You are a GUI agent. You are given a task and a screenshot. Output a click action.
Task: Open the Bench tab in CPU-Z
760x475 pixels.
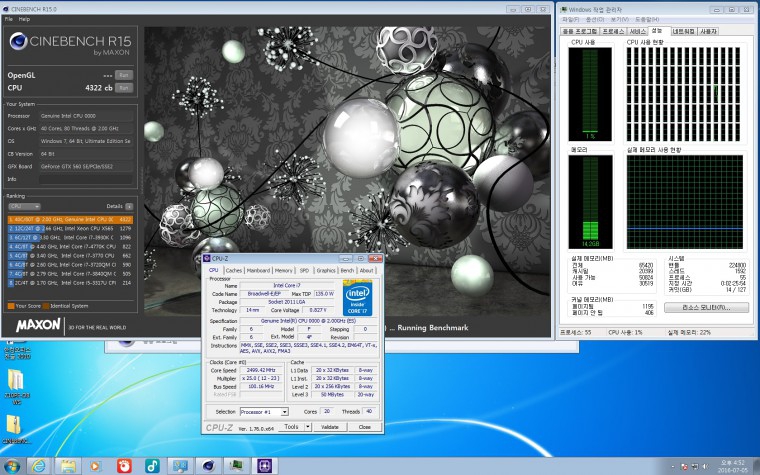(348, 270)
